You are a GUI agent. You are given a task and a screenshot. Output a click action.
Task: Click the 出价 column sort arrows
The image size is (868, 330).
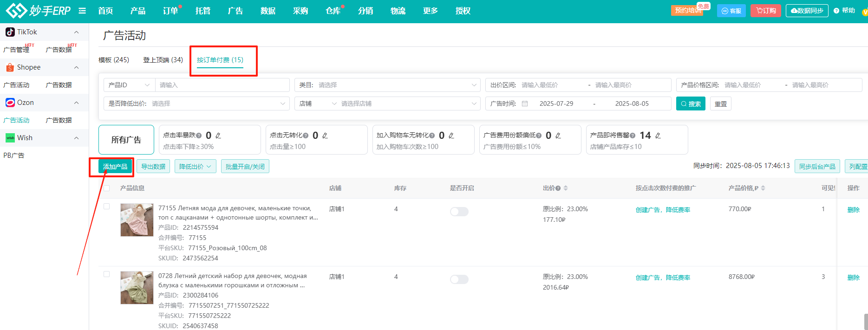(x=566, y=188)
